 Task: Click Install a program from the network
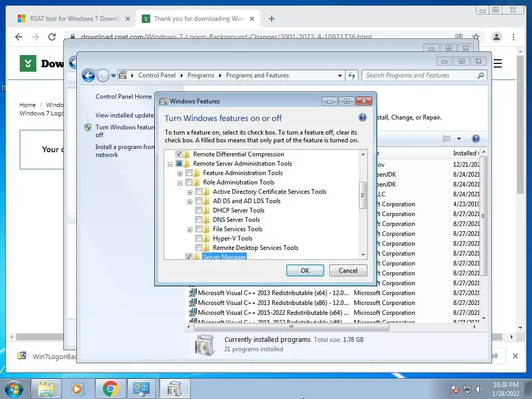coord(125,151)
